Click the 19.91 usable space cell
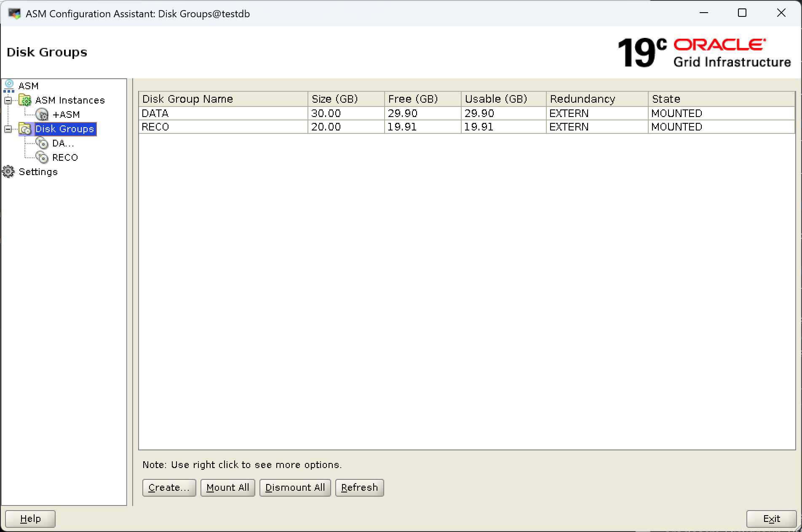The height and width of the screenshot is (532, 802). pos(504,127)
